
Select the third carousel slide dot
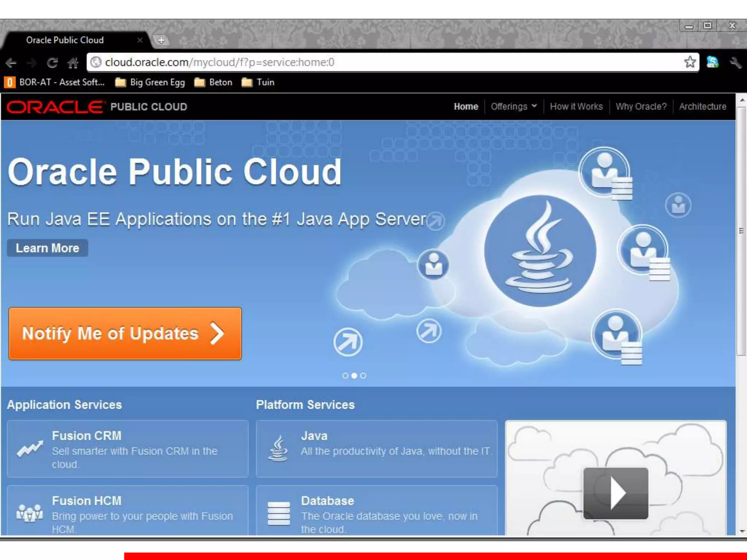click(x=363, y=376)
